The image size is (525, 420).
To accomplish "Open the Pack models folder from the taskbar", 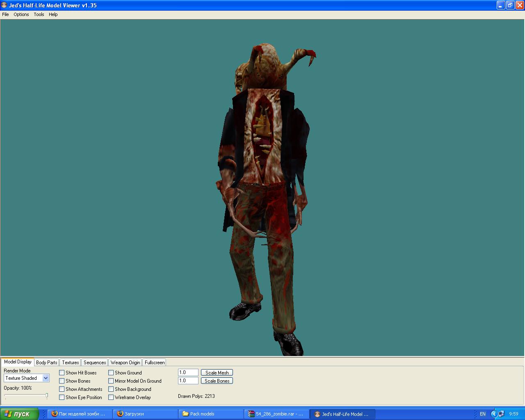I will click(211, 414).
